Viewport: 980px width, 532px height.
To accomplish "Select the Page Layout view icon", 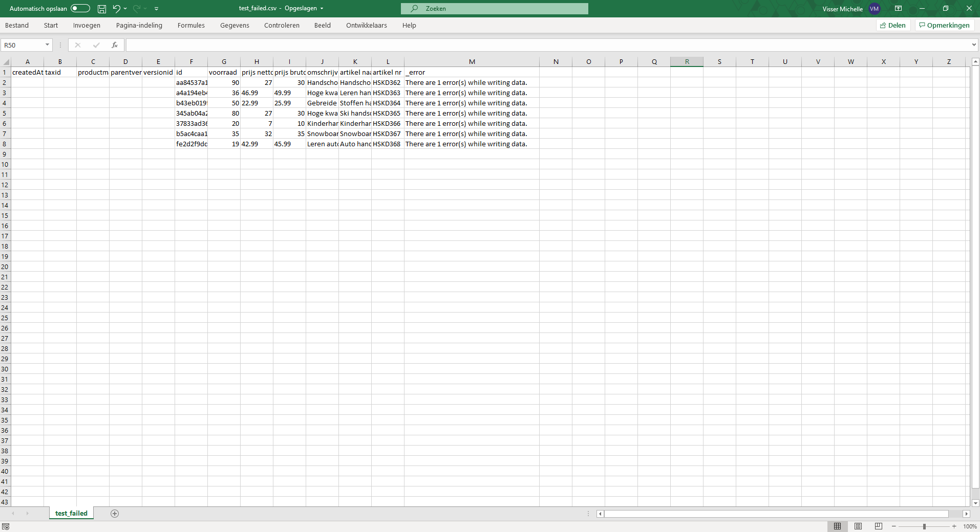I will 859,526.
